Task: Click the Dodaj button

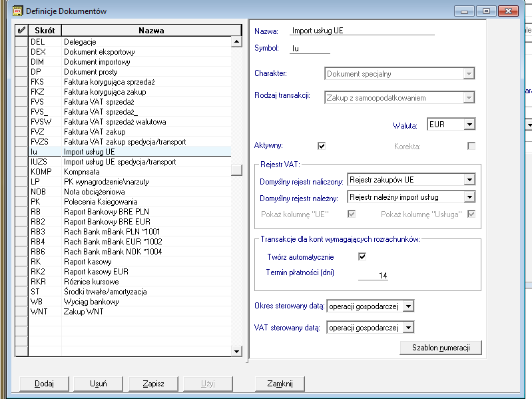Action: click(x=44, y=384)
